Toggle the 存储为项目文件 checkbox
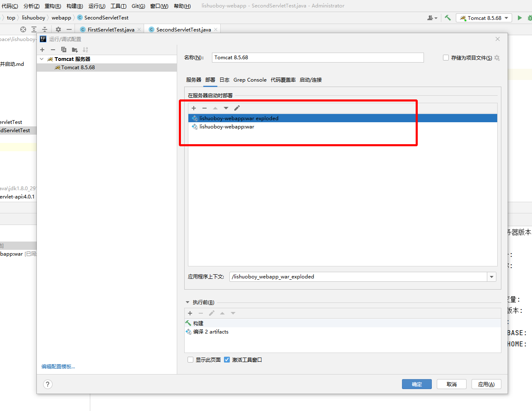 (x=446, y=58)
